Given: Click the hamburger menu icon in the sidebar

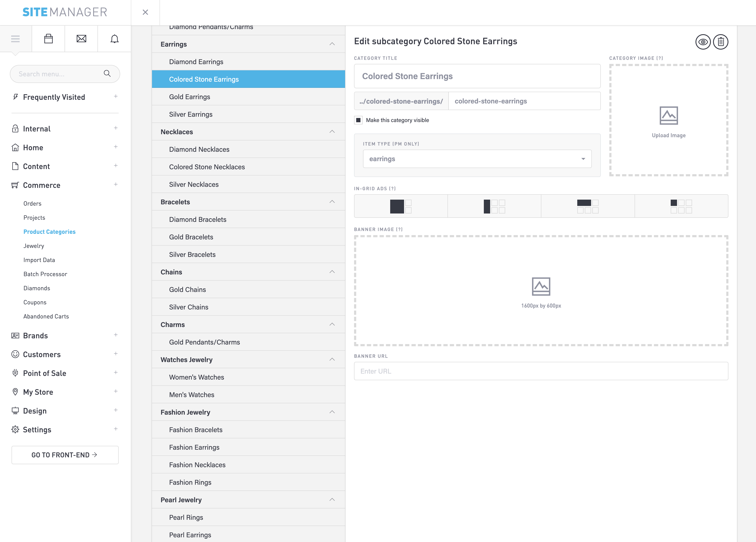Looking at the screenshot, I should [15, 39].
